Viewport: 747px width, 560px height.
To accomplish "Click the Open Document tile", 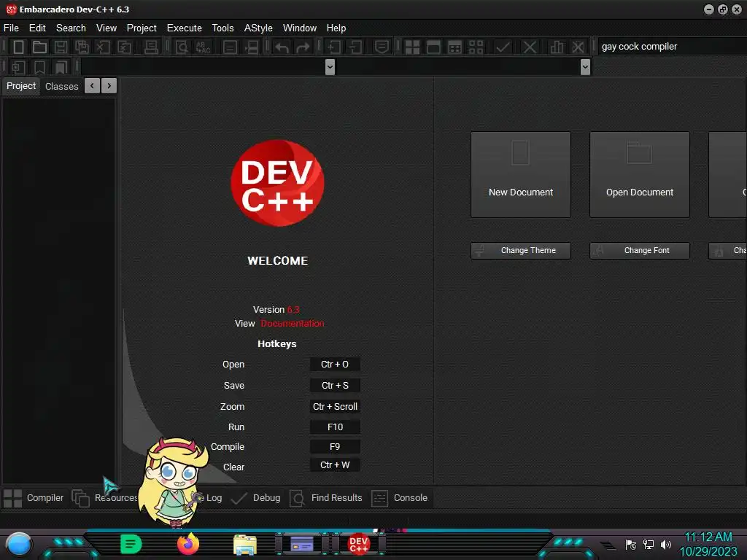I will pos(639,175).
